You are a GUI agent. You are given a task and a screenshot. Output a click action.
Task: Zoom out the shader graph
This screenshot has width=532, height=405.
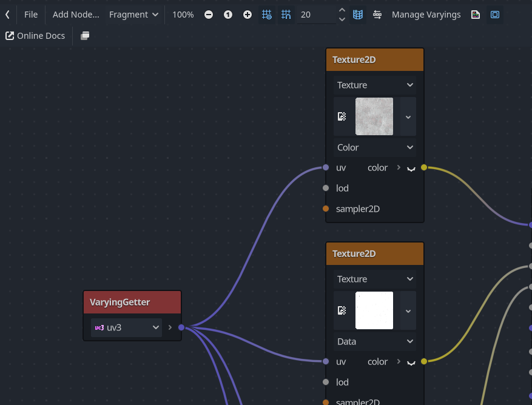pos(209,15)
